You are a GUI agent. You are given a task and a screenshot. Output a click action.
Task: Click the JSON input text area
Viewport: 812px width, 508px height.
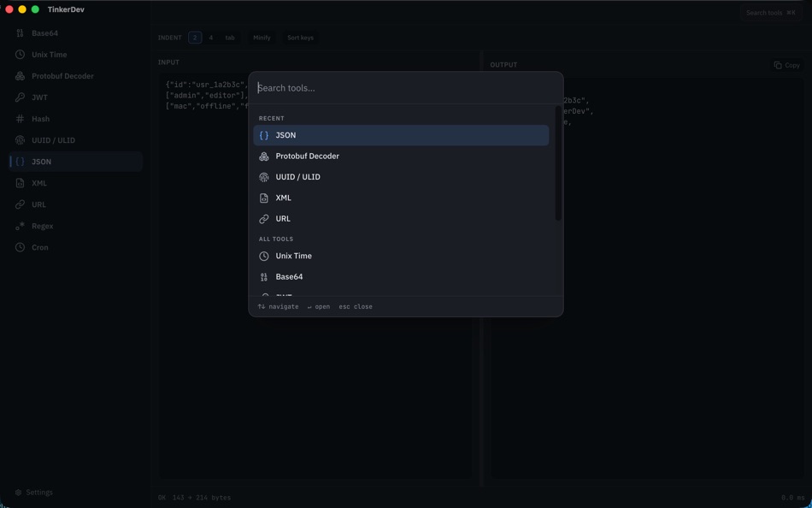click(315, 277)
